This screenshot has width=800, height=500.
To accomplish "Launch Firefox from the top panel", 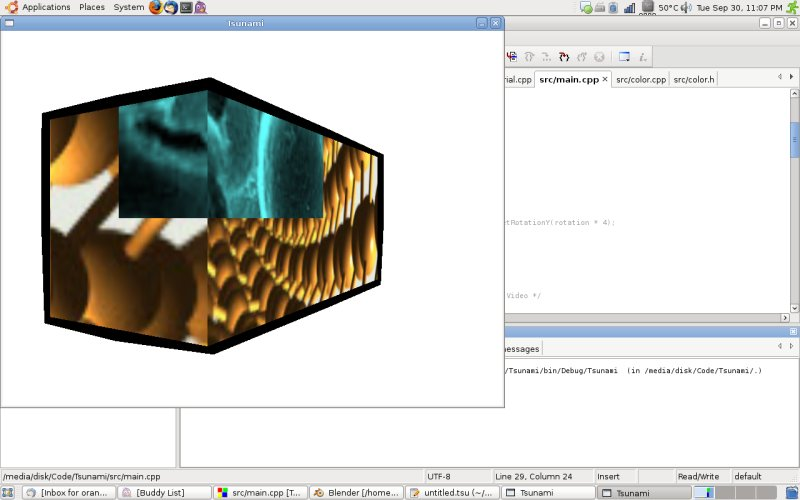I will 156,7.
